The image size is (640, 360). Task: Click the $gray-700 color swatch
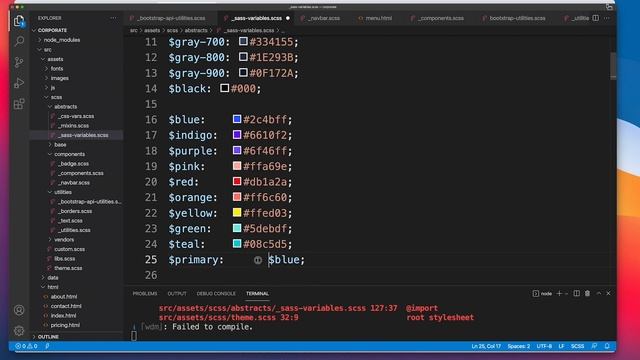pos(243,41)
